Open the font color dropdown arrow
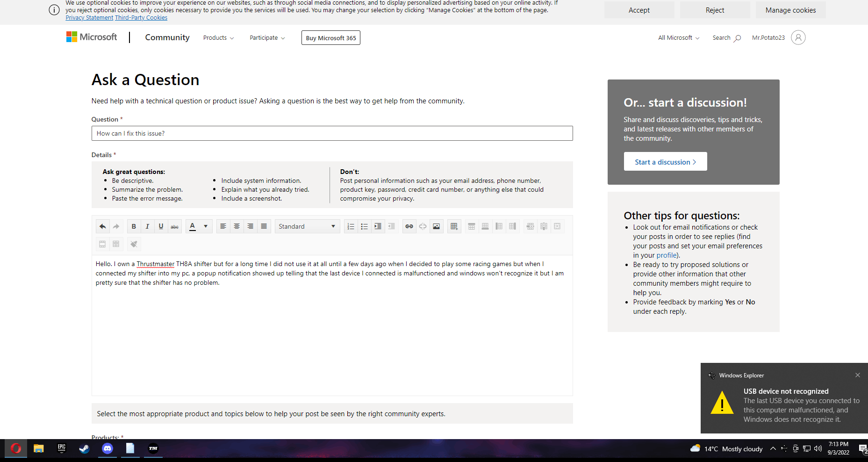868x462 pixels. [x=206, y=226]
